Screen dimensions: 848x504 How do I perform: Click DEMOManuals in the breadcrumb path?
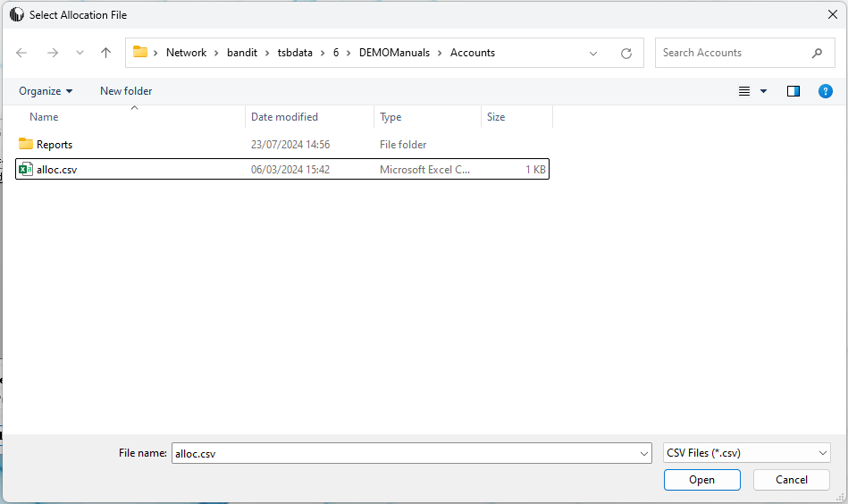coord(394,53)
